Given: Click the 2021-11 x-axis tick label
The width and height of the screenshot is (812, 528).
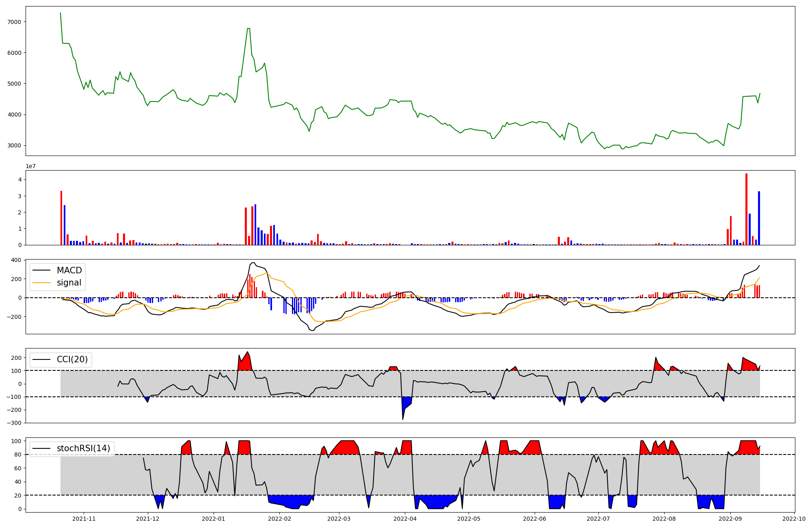Looking at the screenshot, I should tap(84, 519).
